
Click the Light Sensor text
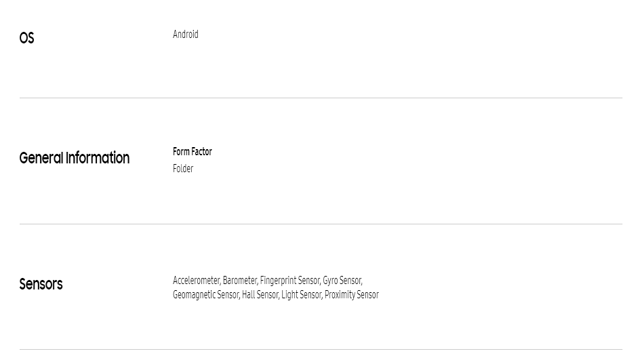[x=302, y=295]
